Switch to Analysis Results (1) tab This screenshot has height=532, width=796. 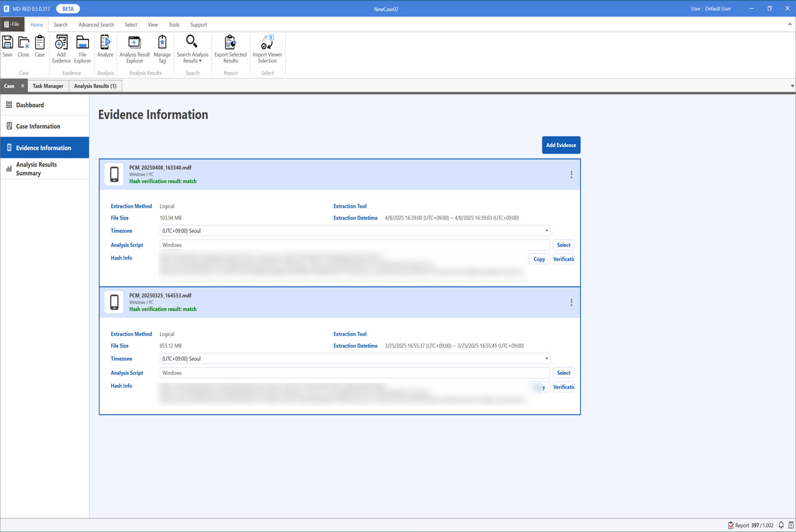pyautogui.click(x=95, y=86)
